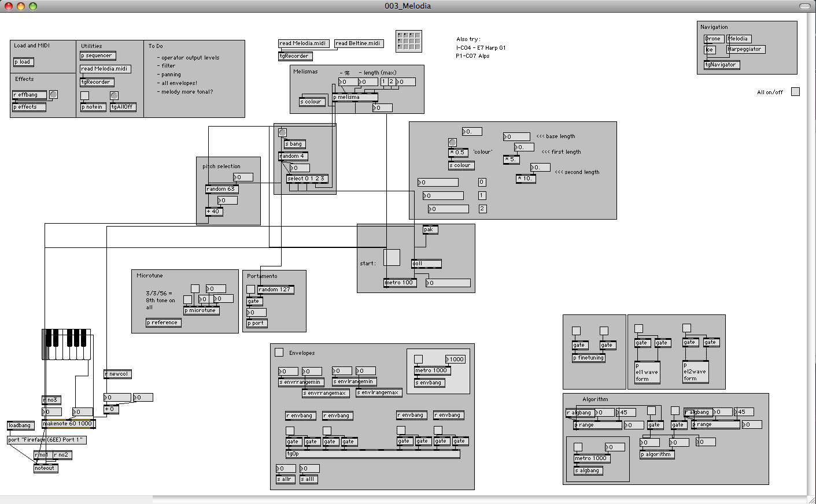Click the read Melodia.midi message

pos(303,43)
